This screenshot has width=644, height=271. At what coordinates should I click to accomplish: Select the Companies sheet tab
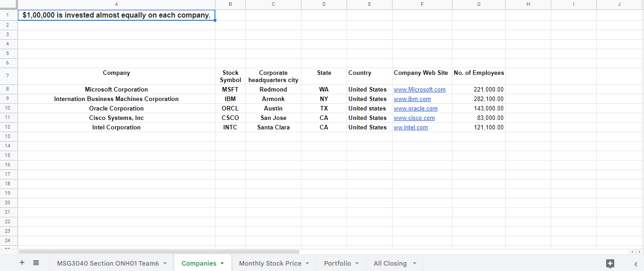(x=199, y=263)
